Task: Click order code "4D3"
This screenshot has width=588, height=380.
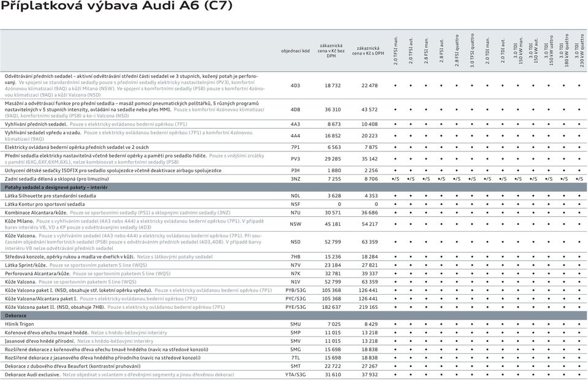Action: pos(295,86)
